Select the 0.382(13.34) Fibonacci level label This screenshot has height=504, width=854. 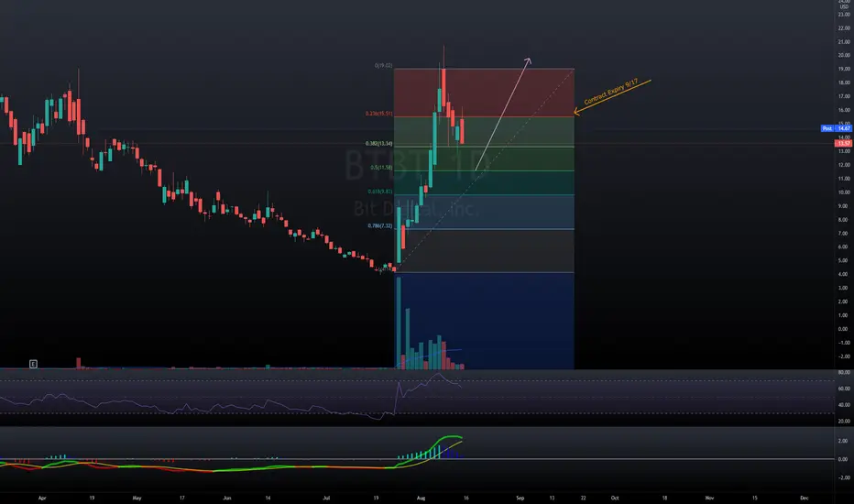(379, 144)
